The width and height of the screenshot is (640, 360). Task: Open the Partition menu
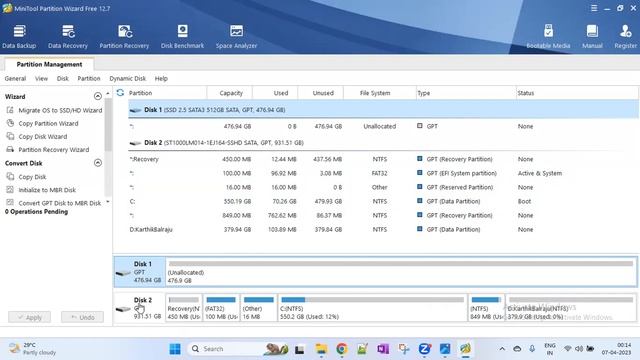89,78
